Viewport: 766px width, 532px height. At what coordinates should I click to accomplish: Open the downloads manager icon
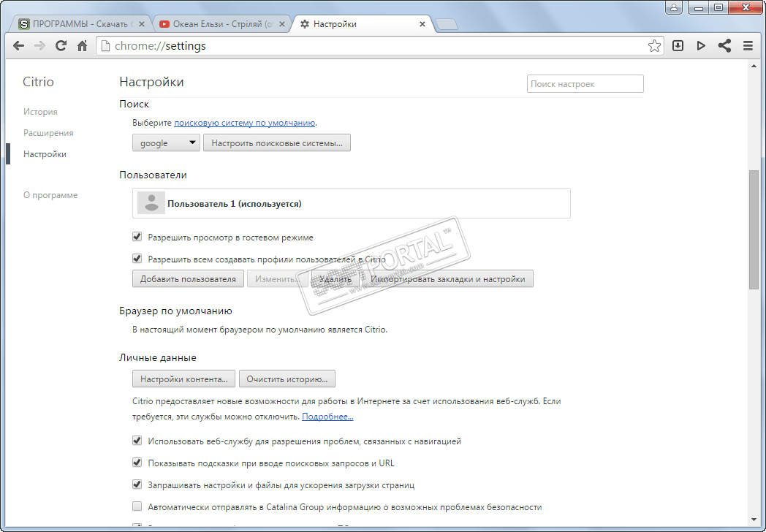click(x=678, y=46)
